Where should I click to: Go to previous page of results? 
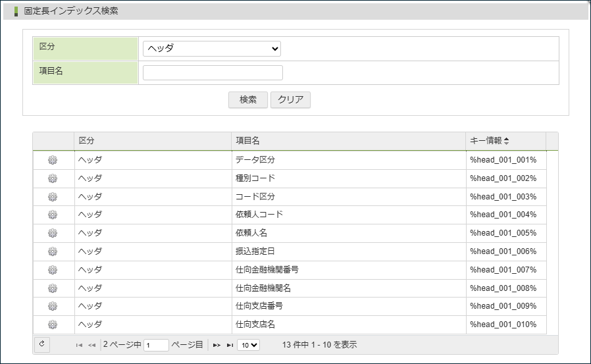point(91,345)
